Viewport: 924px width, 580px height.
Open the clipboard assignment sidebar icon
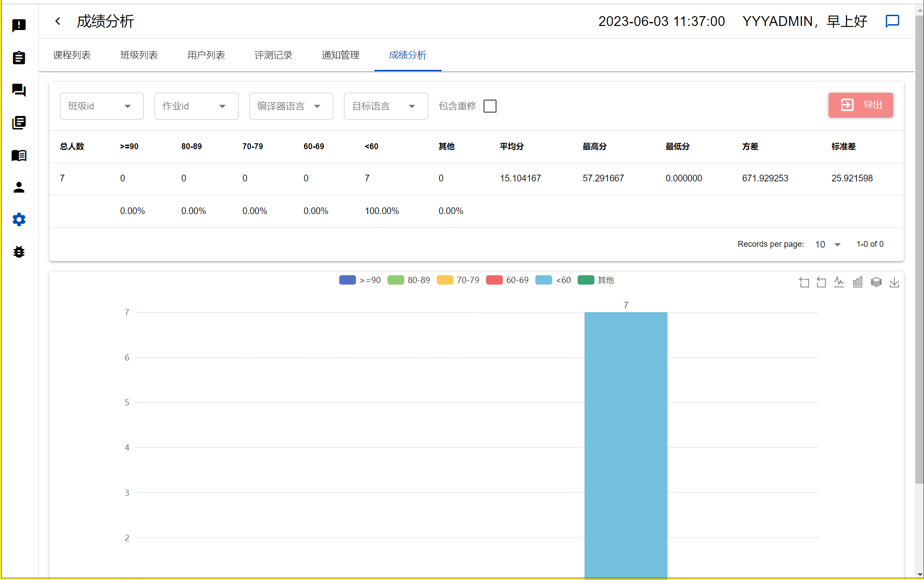19,58
